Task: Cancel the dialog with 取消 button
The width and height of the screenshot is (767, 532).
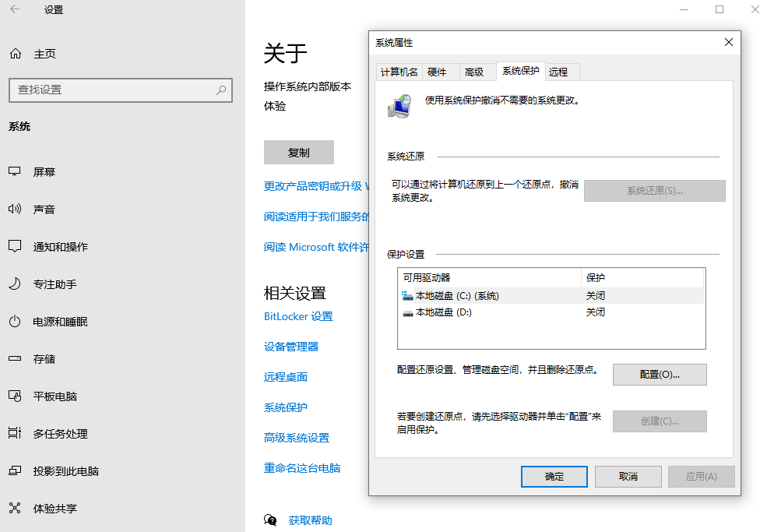Action: pyautogui.click(x=628, y=476)
